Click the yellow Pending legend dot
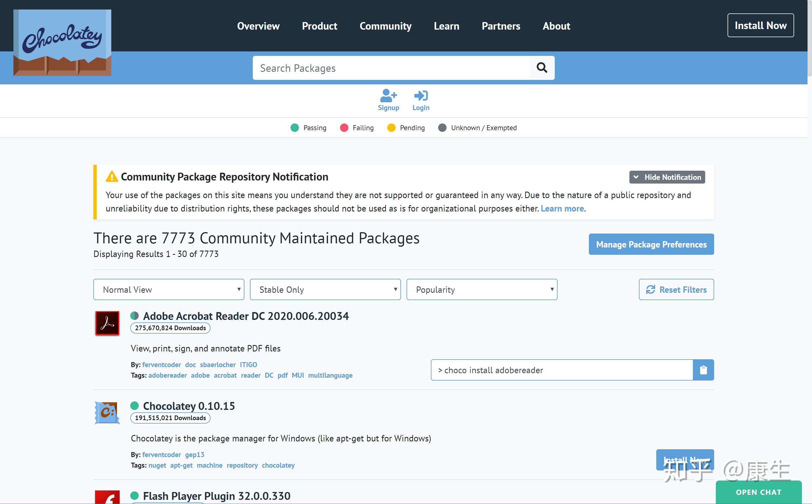Screen dimensions: 812x504 391,128
